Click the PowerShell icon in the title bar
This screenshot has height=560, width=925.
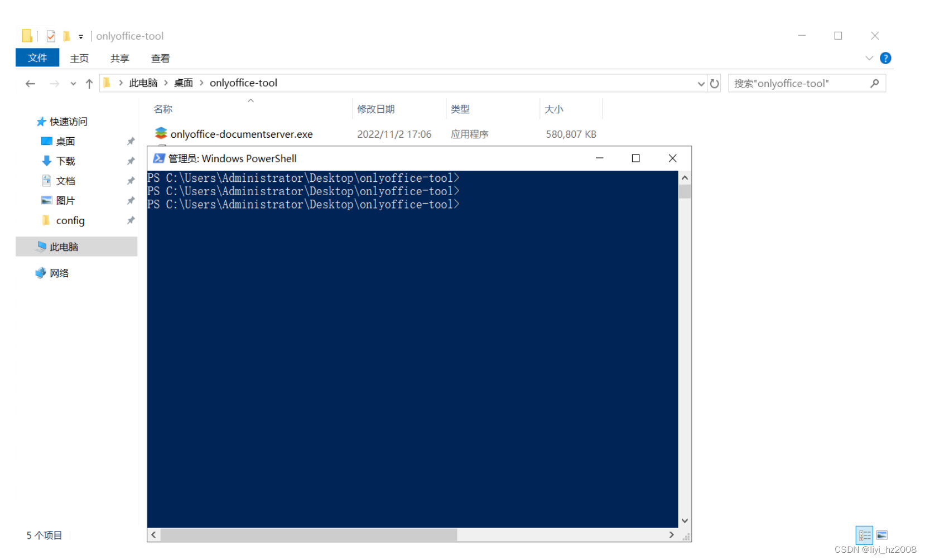(159, 158)
